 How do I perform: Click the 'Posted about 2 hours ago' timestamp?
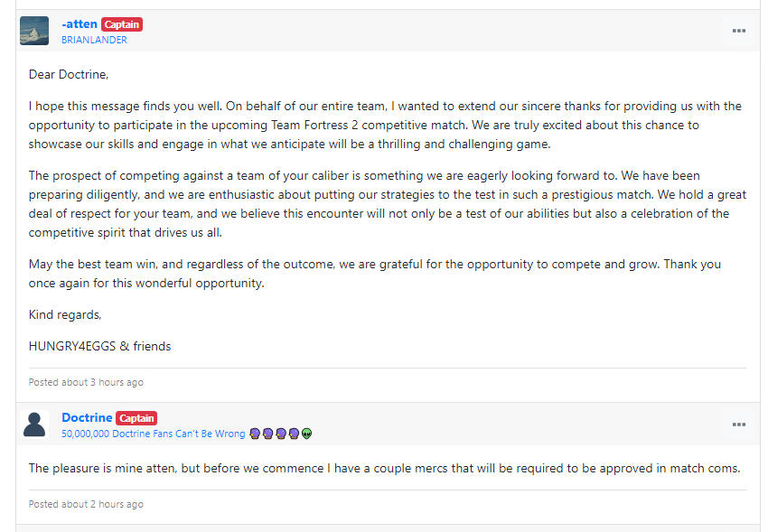(86, 504)
